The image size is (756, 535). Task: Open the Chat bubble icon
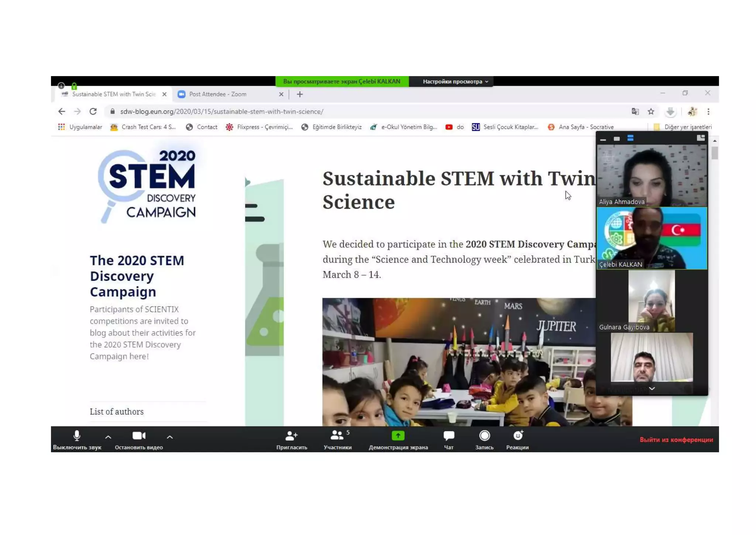pyautogui.click(x=449, y=436)
